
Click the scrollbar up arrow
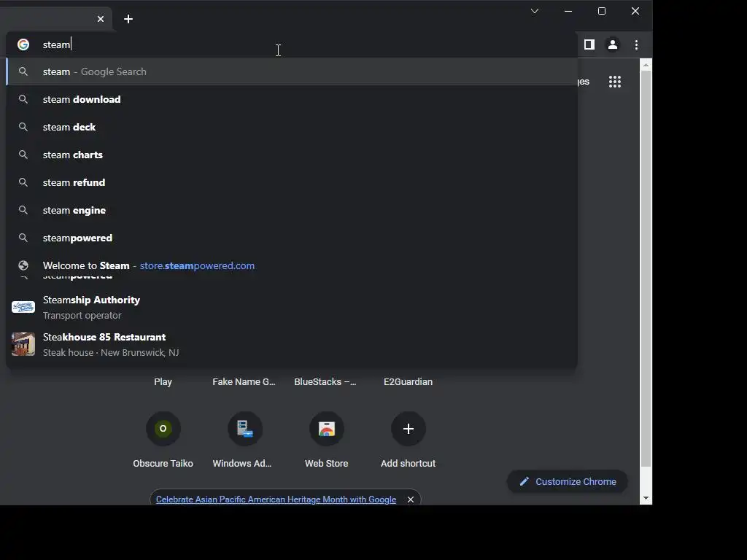pyautogui.click(x=646, y=64)
